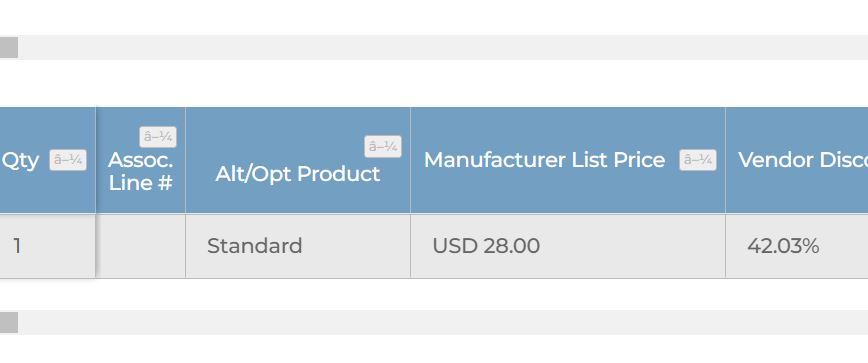Open the Alt/Opt Product column dropdown arrow
Viewport: 868px width, 363px height.
pos(383,147)
